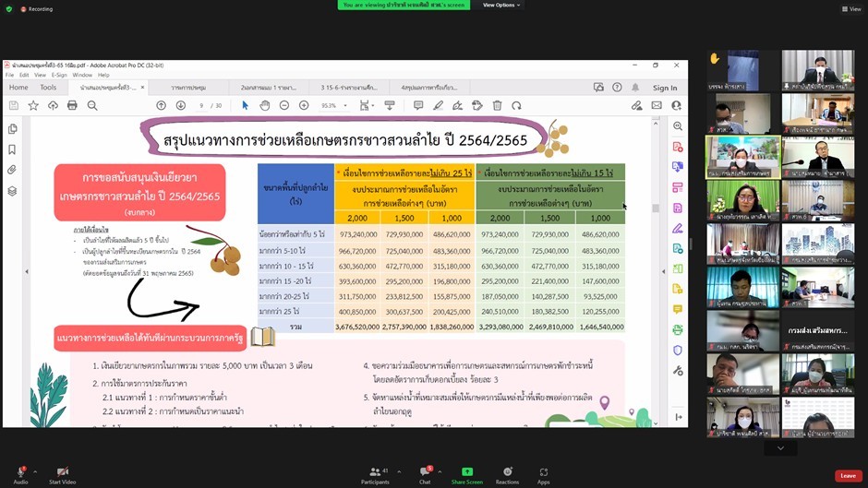Screen dimensions: 868x488
Task: Open Acrobat notifications bell
Action: [x=635, y=88]
